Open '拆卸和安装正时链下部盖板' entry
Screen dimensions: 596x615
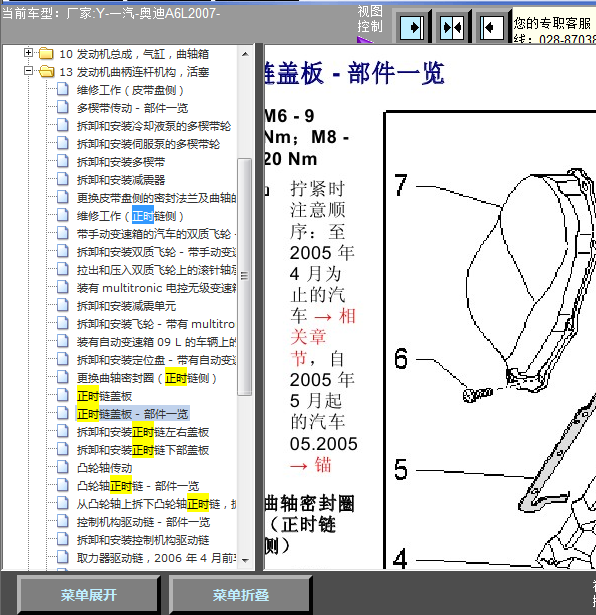pyautogui.click(x=143, y=450)
